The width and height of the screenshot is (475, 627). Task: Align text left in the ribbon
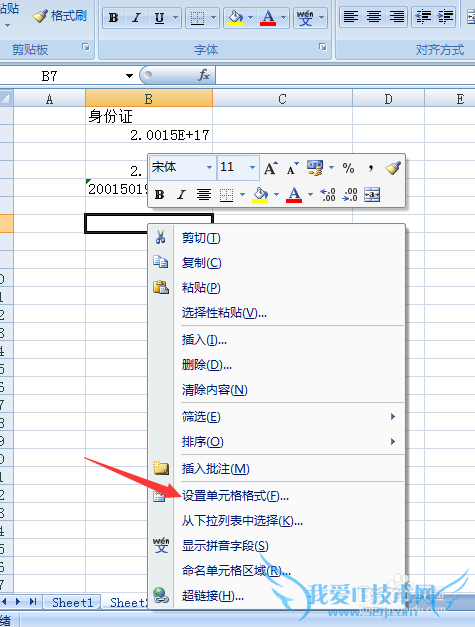click(351, 17)
